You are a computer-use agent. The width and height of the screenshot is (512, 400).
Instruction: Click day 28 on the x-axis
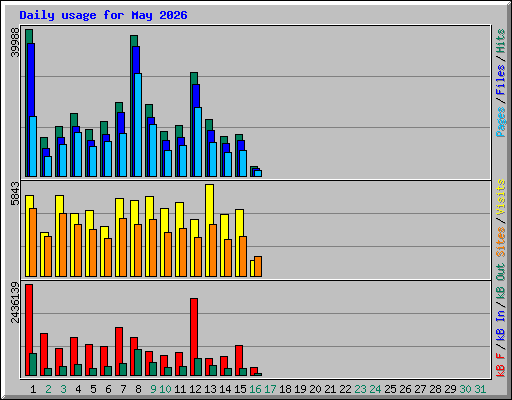(x=435, y=389)
